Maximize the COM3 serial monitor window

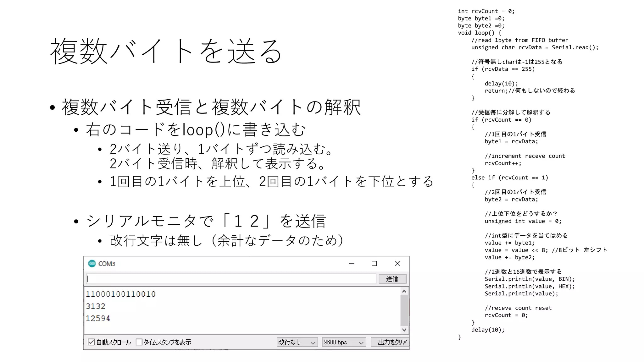pos(374,263)
